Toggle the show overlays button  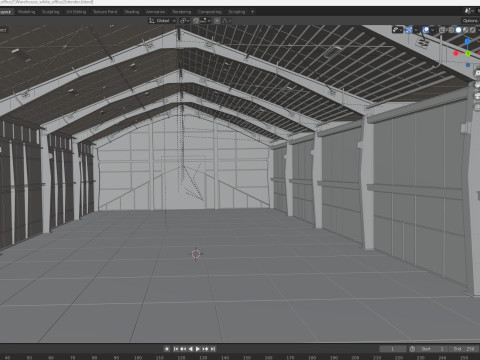(x=426, y=30)
